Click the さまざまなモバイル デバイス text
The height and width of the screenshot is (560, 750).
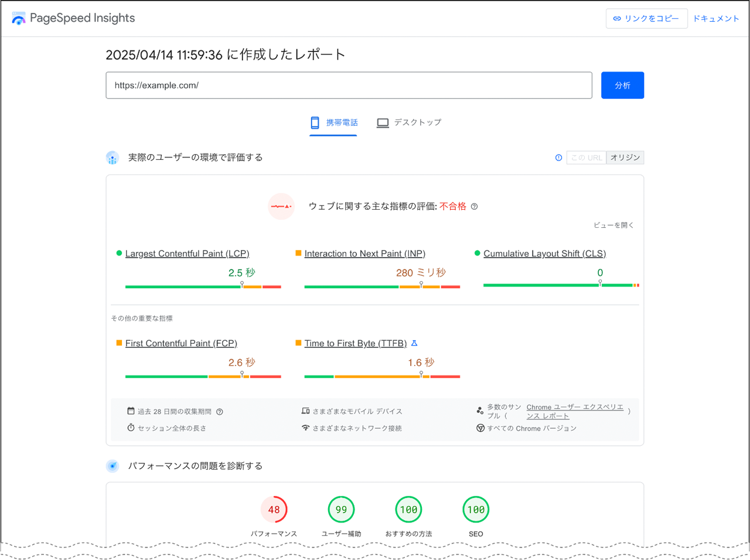[x=357, y=412]
